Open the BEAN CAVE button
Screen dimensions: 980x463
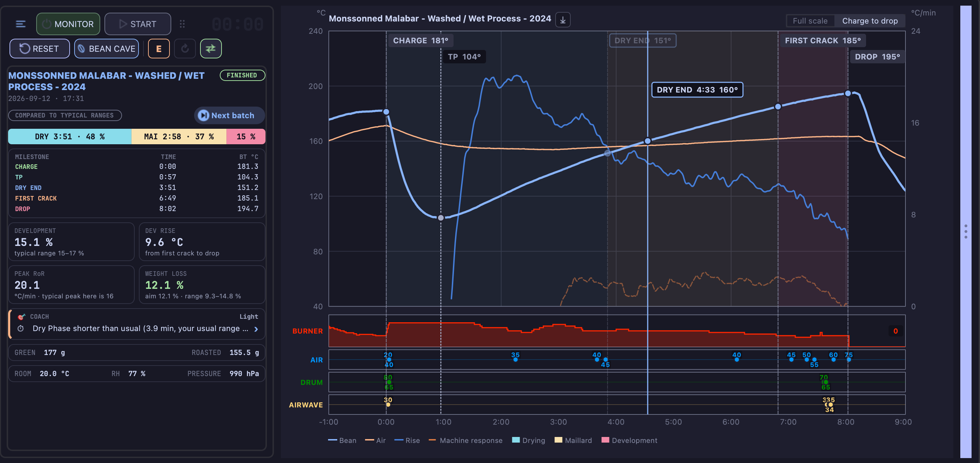pyautogui.click(x=107, y=49)
